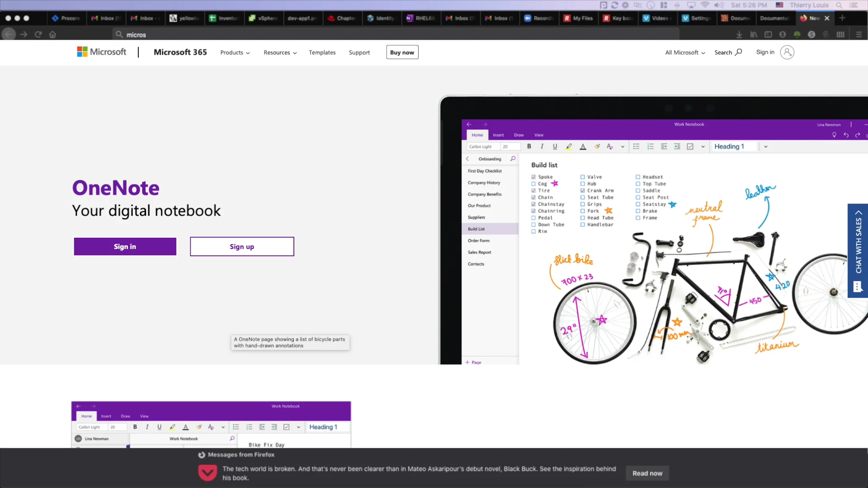Click the text highlight color swatch
The width and height of the screenshot is (868, 488).
569,146
